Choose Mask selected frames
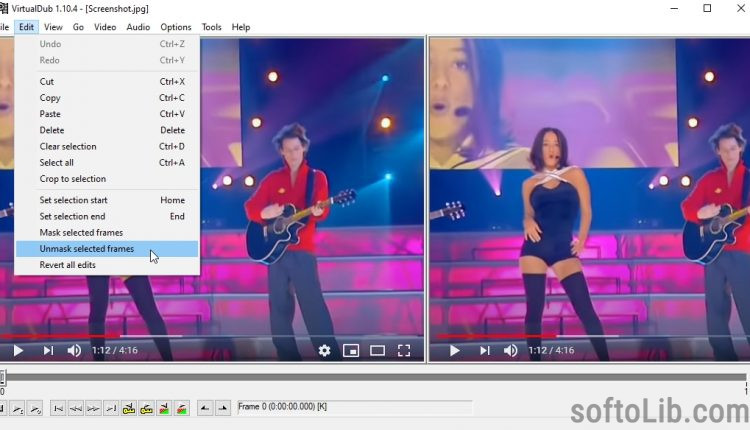Viewport: 750px width, 430px height. pyautogui.click(x=107, y=232)
